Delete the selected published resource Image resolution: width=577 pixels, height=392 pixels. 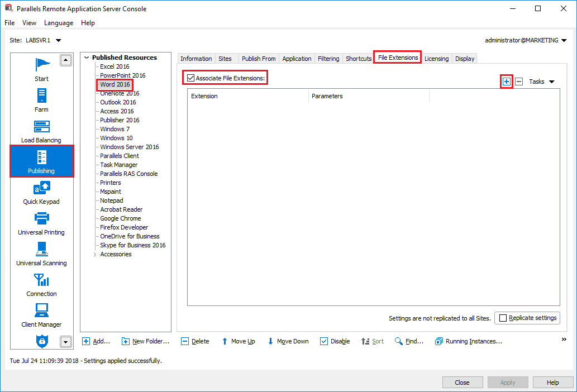[x=195, y=341]
